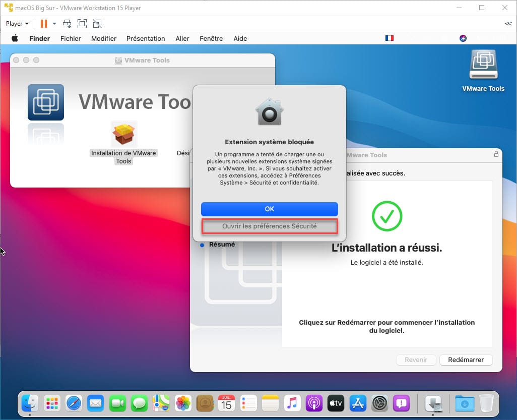Click Ouvrir les préférences Sécurité button
The height and width of the screenshot is (420, 517).
pos(270,226)
